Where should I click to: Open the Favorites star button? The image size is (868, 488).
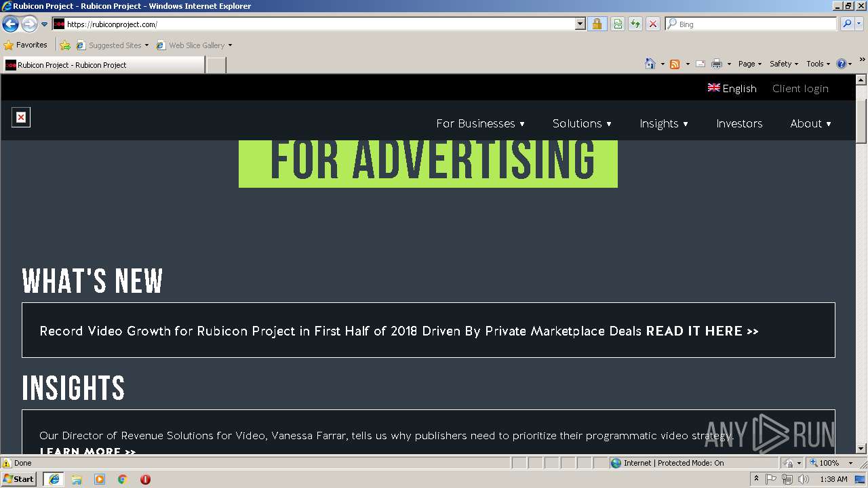[26, 45]
